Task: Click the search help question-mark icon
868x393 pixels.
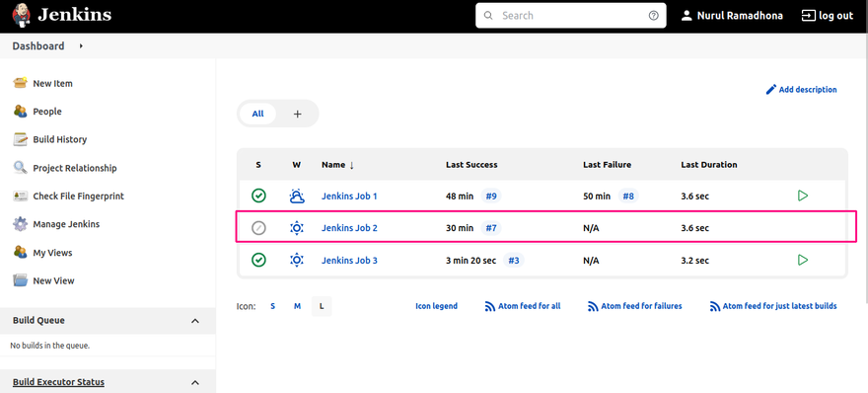Action: coord(653,16)
